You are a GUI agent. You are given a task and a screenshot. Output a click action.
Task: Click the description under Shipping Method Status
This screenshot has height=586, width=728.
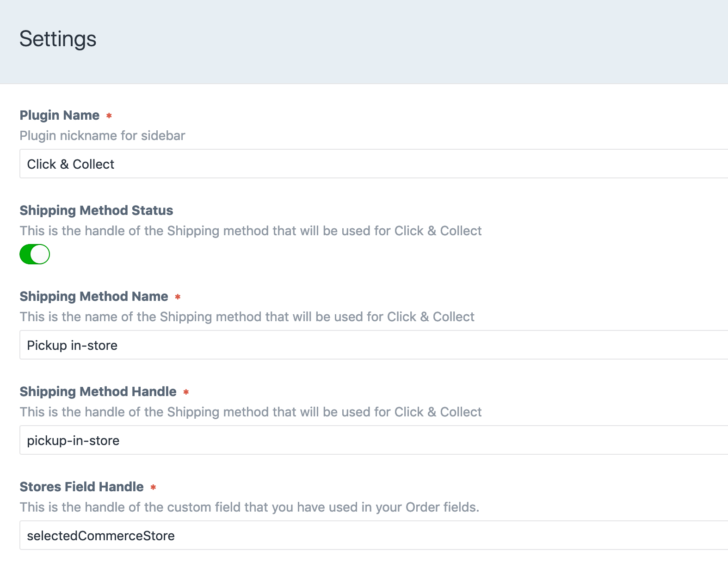click(251, 231)
